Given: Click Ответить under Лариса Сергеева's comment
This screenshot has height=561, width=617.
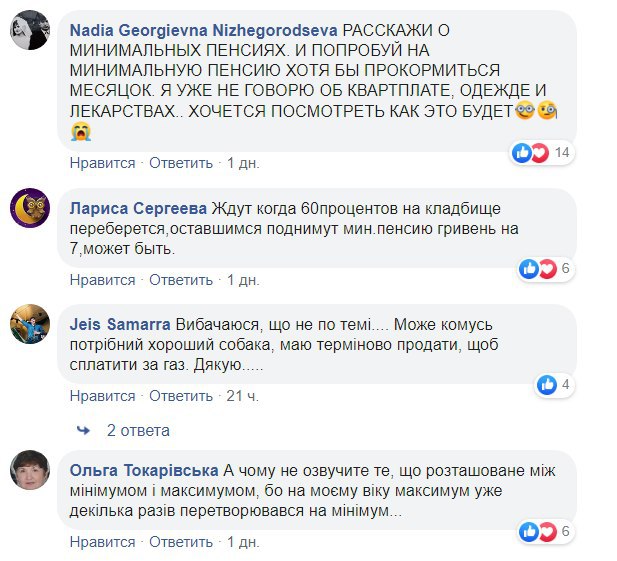Looking at the screenshot, I should point(181,279).
